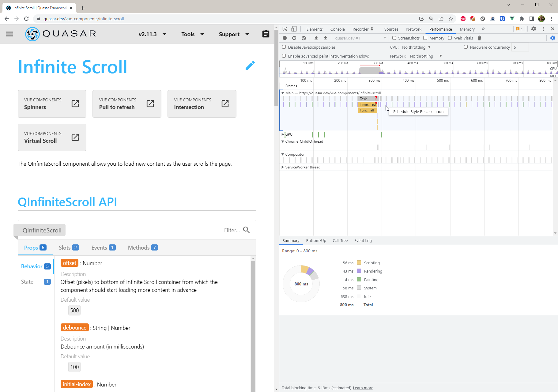Click the Learn more blocking time link
Screen dimensions: 558x392
click(363, 388)
